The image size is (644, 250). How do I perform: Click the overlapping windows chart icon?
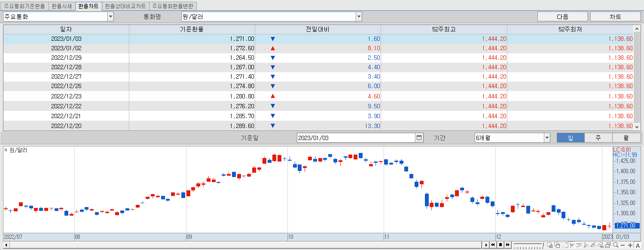coord(557,245)
